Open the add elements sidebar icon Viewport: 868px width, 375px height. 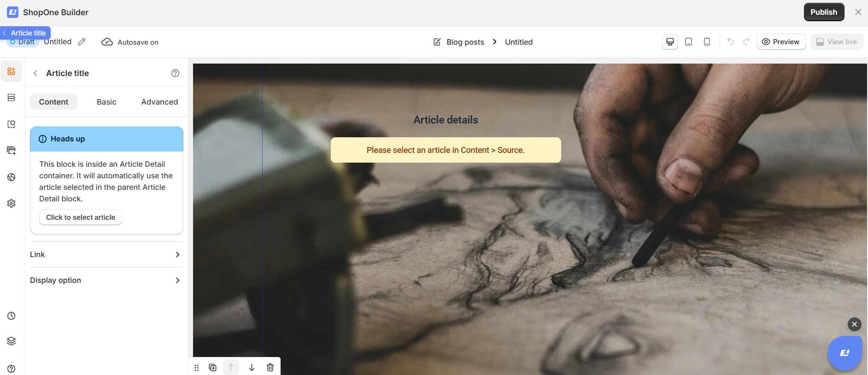click(x=12, y=71)
